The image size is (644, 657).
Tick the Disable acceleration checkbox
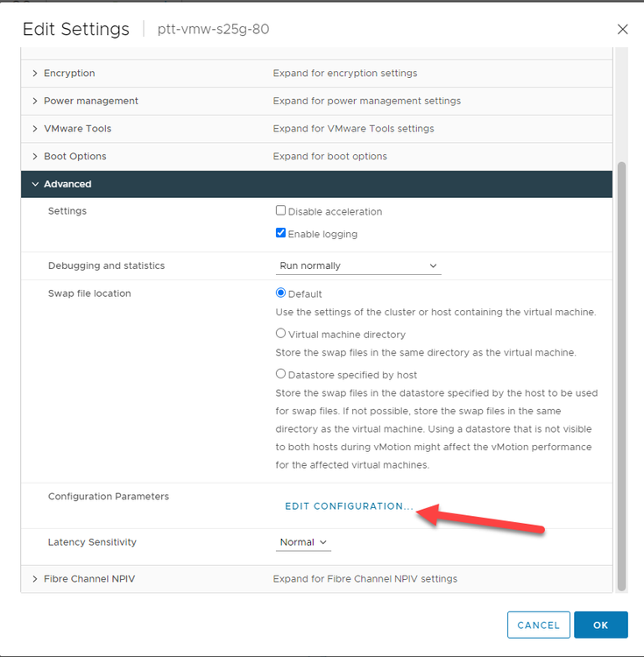(281, 211)
